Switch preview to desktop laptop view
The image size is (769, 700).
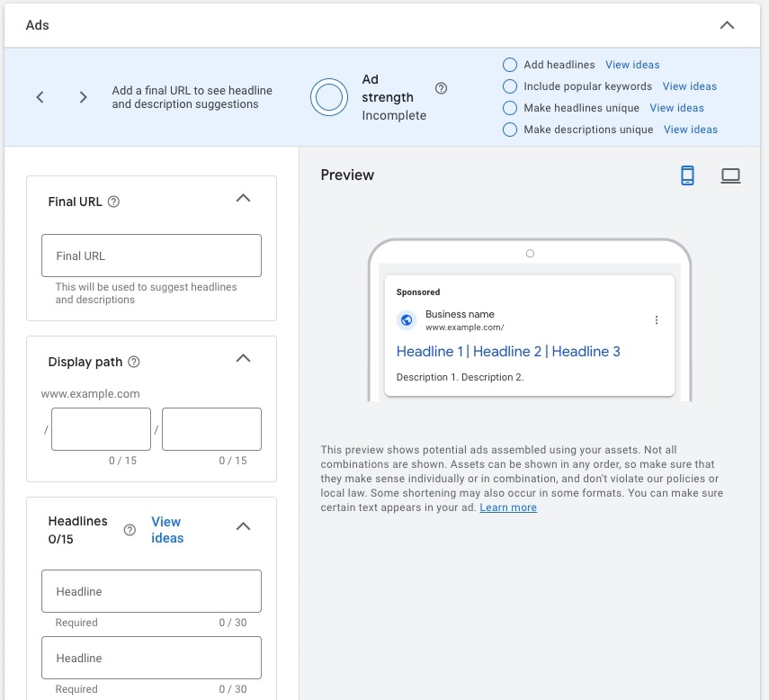tap(730, 175)
